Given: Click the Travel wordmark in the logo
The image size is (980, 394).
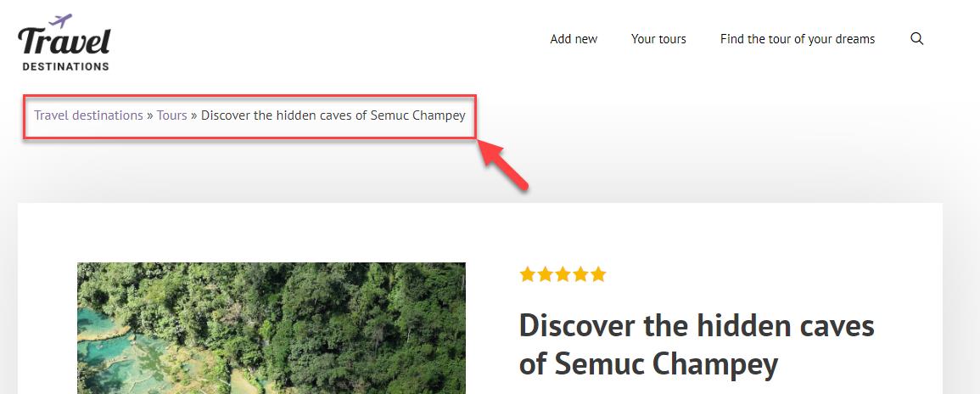Looking at the screenshot, I should click(x=64, y=42).
